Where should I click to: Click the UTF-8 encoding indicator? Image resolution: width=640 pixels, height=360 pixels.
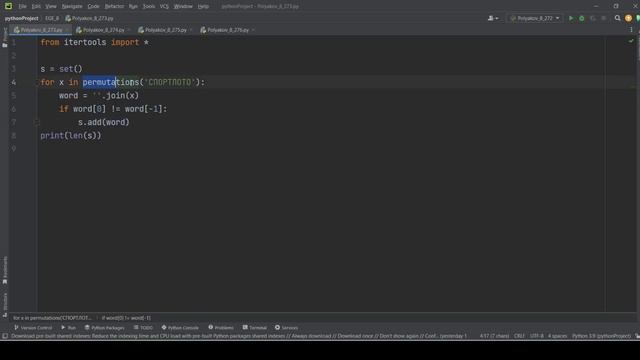[x=536, y=336]
